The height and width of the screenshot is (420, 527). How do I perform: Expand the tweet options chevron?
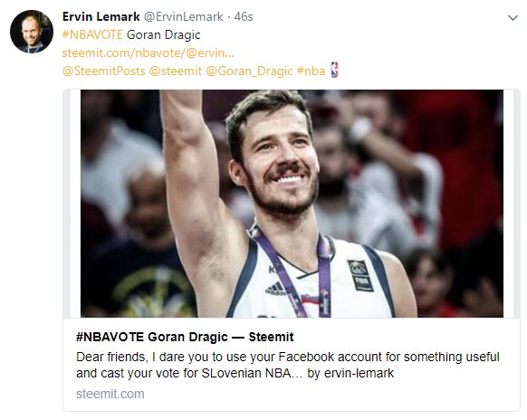tap(513, 18)
